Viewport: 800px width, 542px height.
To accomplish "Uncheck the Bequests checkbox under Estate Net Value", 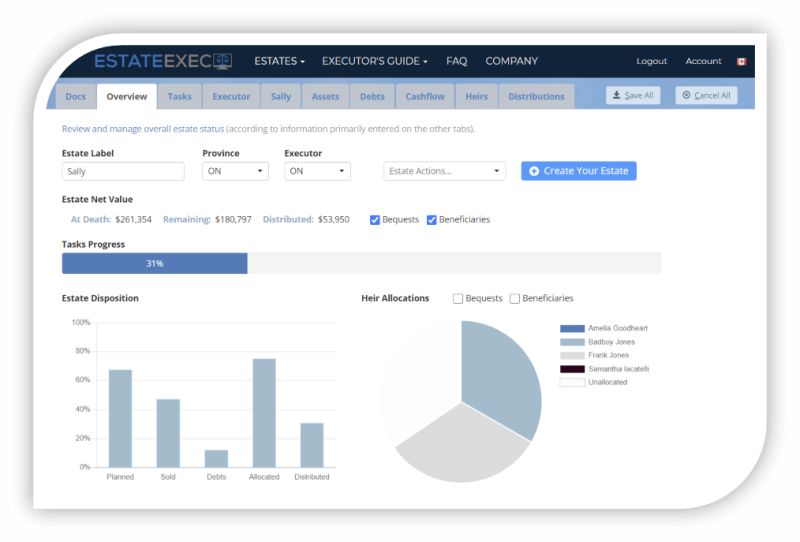I will pyautogui.click(x=375, y=220).
